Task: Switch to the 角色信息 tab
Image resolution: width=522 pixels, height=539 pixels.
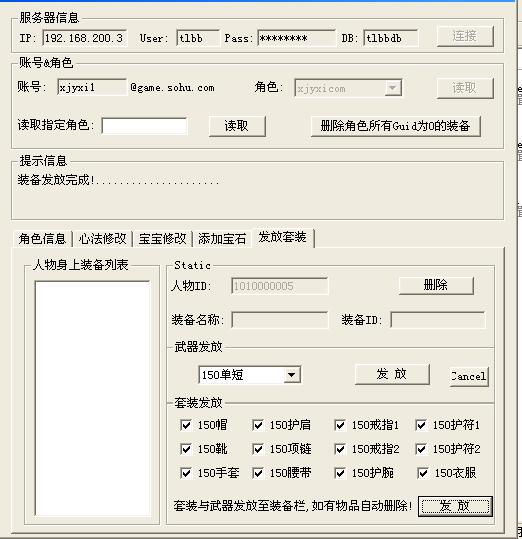Action: point(42,239)
